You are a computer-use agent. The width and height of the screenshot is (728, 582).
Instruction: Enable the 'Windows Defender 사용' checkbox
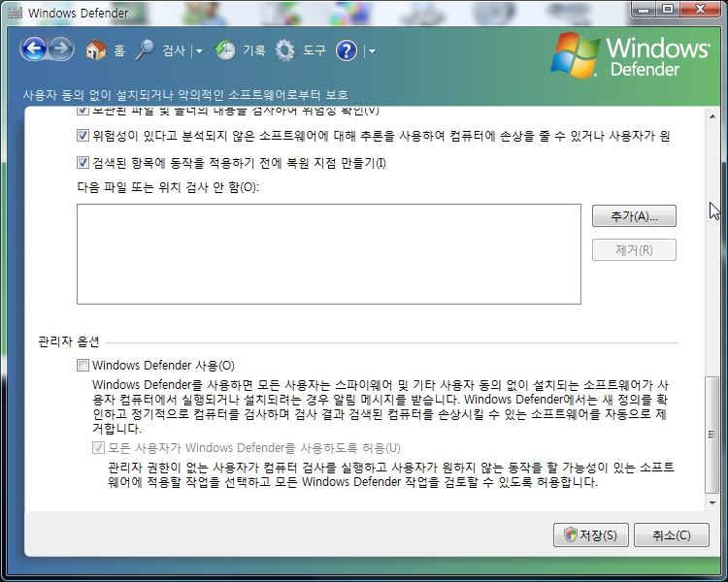83,366
